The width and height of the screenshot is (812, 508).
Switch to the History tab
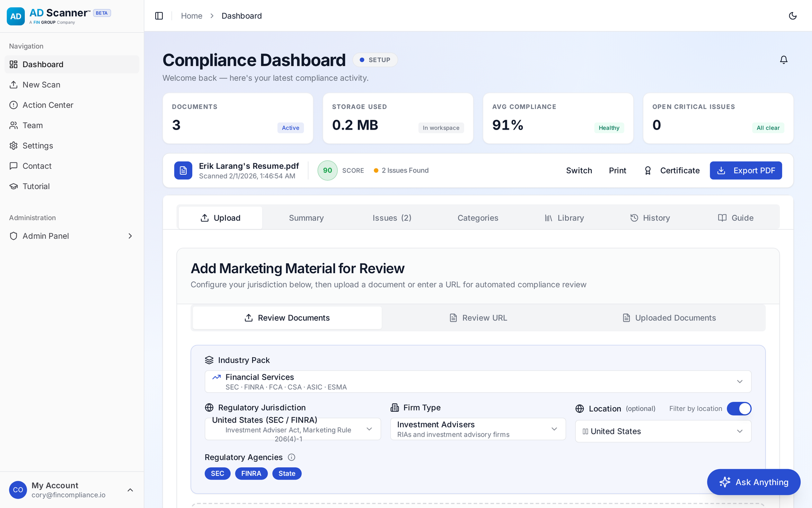[x=650, y=218]
